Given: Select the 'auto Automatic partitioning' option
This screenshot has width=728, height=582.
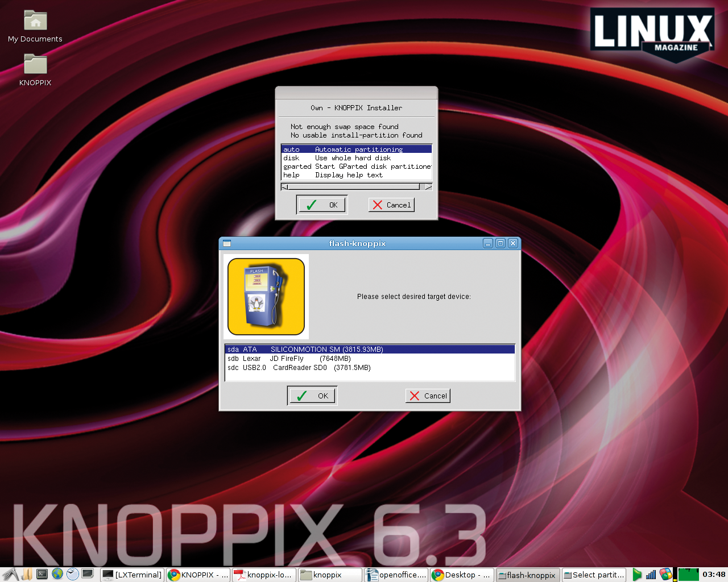Looking at the screenshot, I should click(357, 149).
